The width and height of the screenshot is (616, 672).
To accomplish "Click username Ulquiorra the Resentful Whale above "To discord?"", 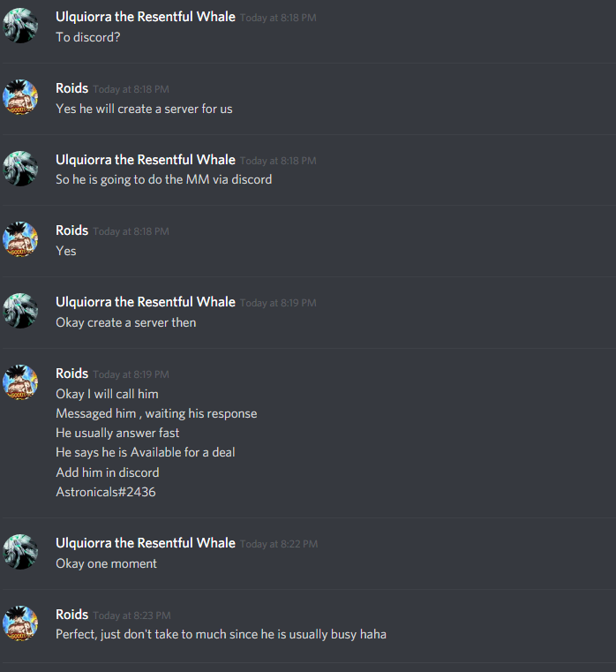I will [146, 17].
